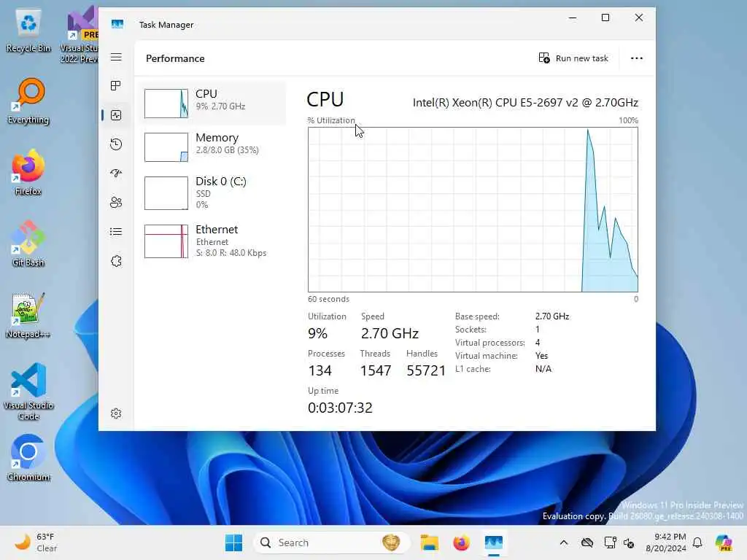Click the Up time value 0:03:07:32
This screenshot has width=747, height=560.
340,408
